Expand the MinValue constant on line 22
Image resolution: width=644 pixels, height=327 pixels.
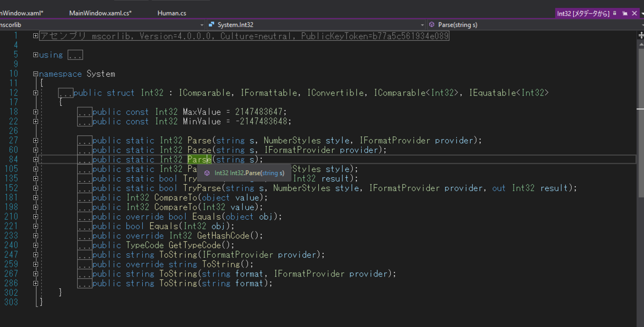click(x=35, y=121)
